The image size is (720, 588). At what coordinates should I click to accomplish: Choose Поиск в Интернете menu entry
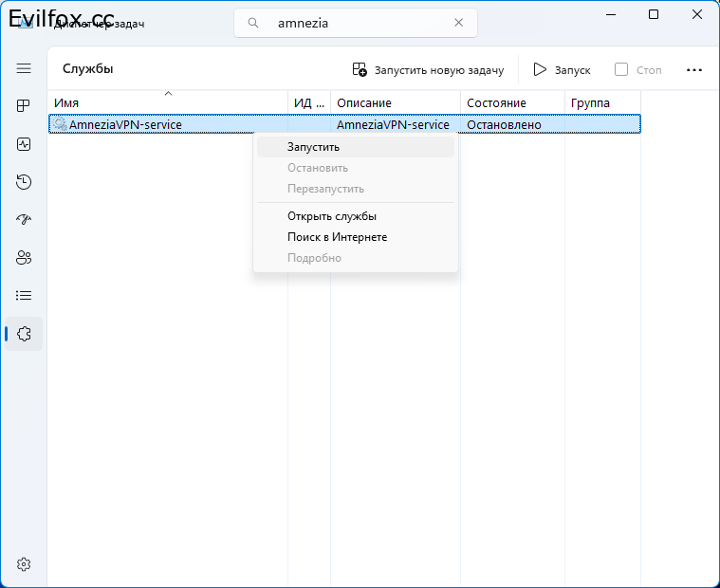pyautogui.click(x=337, y=237)
